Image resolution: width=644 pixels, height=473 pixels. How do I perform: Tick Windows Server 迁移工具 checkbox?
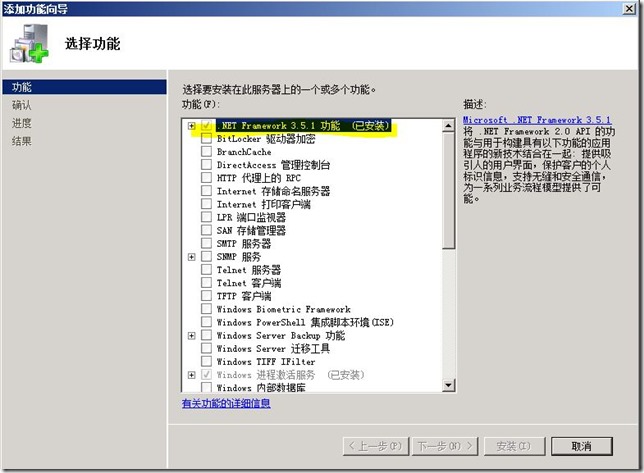pyautogui.click(x=207, y=349)
